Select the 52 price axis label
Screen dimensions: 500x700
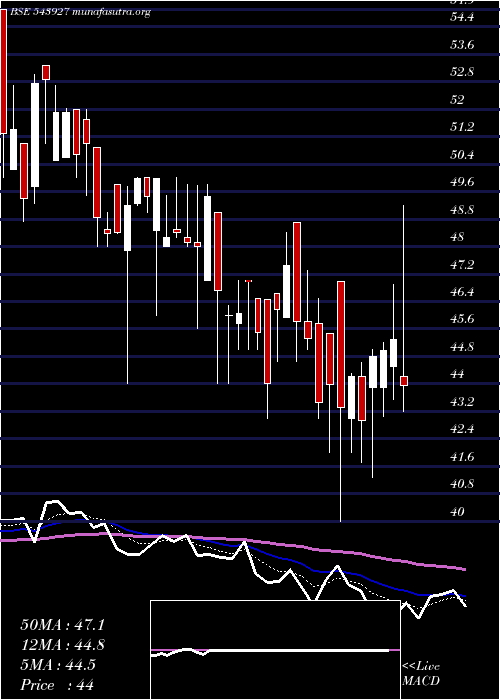[x=457, y=100]
